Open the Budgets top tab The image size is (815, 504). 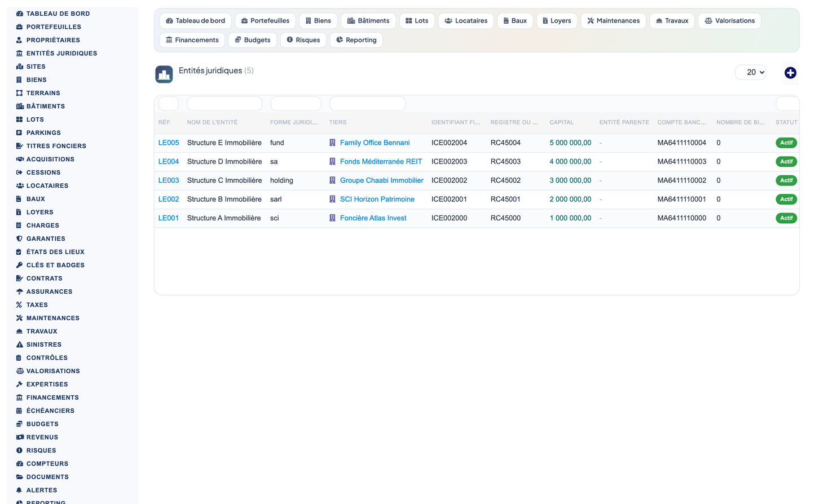click(253, 40)
